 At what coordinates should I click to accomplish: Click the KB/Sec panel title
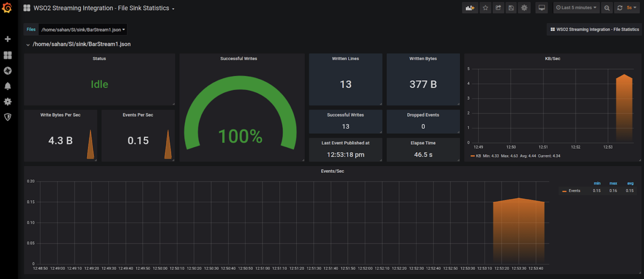(x=552, y=59)
